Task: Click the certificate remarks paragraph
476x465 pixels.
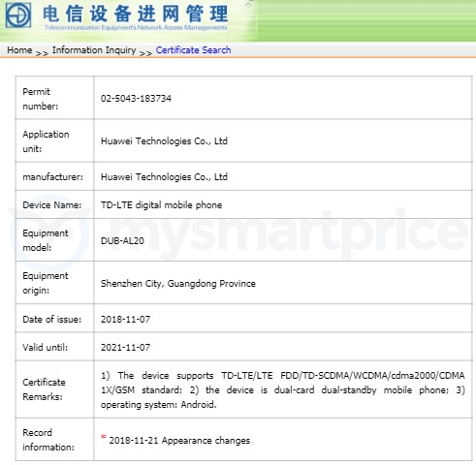Action: (x=283, y=389)
